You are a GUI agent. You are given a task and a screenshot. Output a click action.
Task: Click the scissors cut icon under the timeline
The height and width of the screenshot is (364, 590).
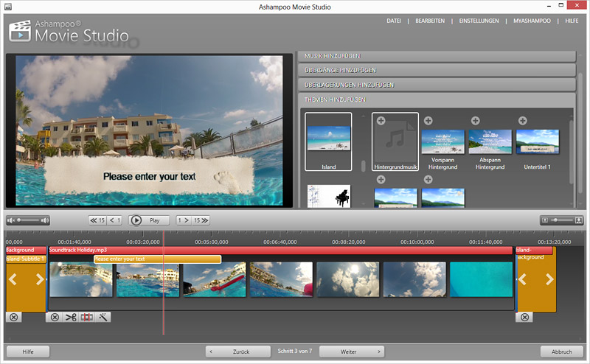click(x=71, y=317)
